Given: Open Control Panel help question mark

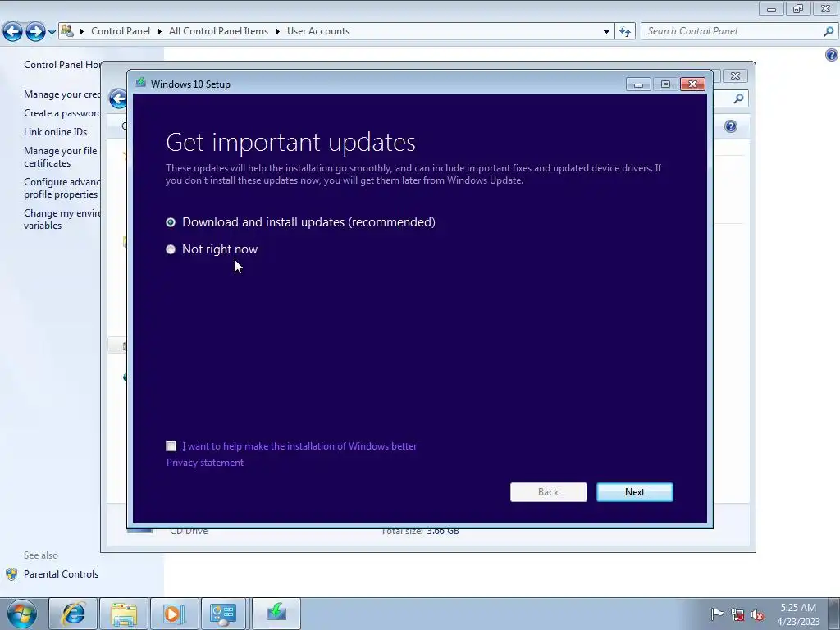Looking at the screenshot, I should click(832, 55).
